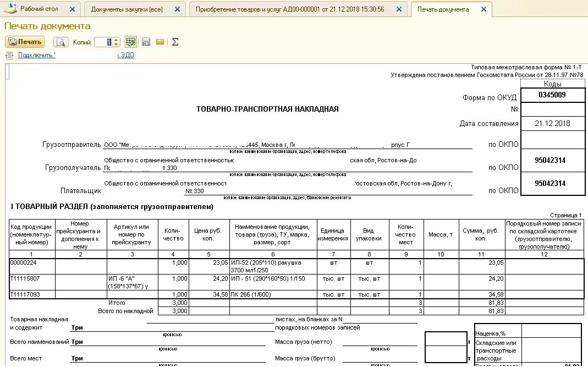Click the Наценка,% cell
This screenshot has width=588, height=367.
pos(498,331)
